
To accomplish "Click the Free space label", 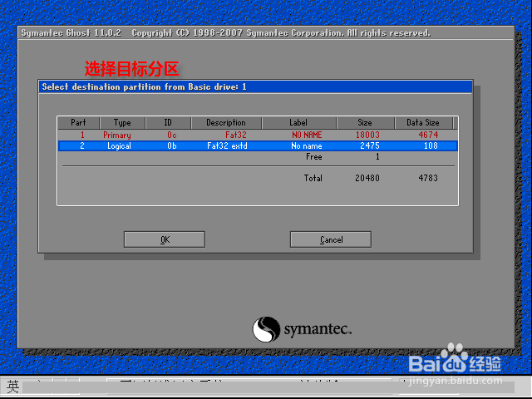I will click(x=314, y=157).
